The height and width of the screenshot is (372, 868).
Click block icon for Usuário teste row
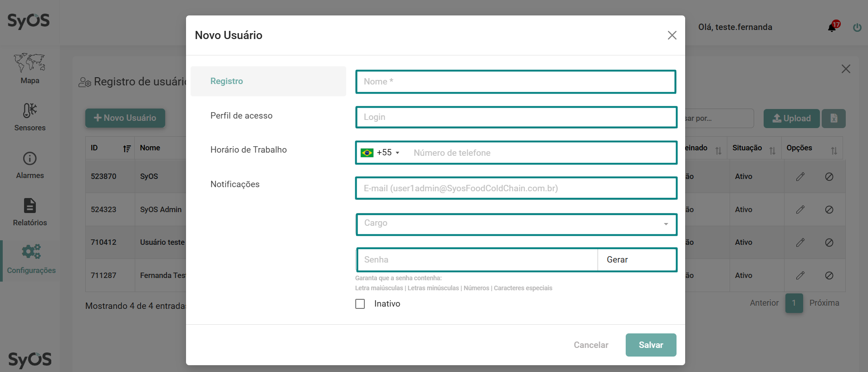click(829, 243)
